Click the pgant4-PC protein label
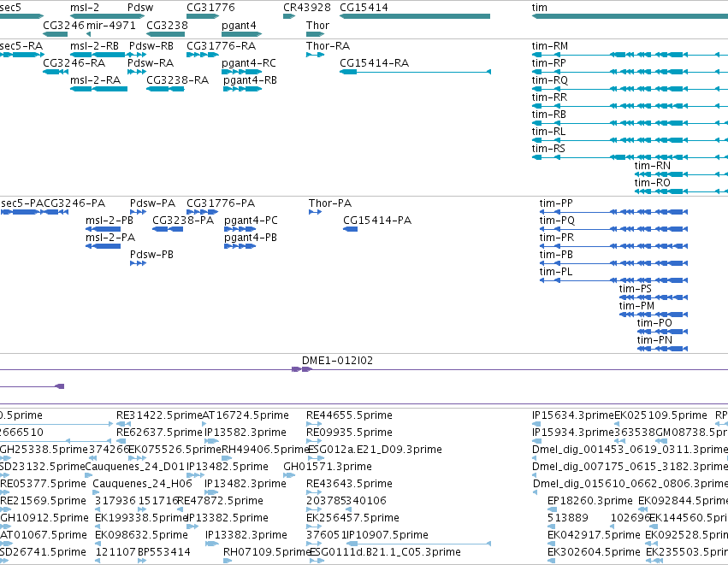 click(x=251, y=221)
